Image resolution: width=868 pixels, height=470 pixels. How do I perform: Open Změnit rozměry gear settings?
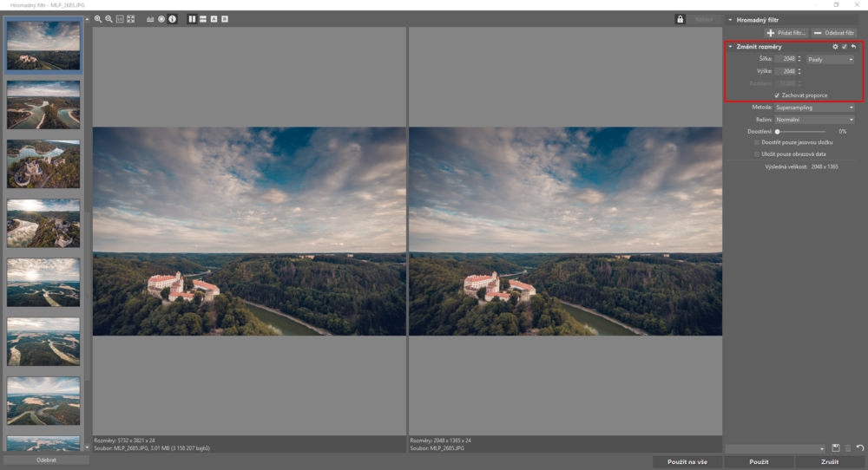835,47
